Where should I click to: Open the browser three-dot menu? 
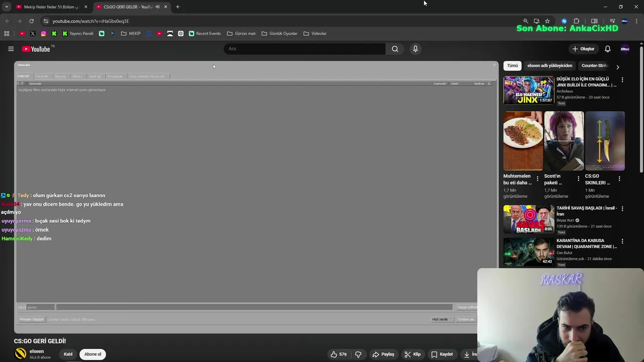click(637, 21)
